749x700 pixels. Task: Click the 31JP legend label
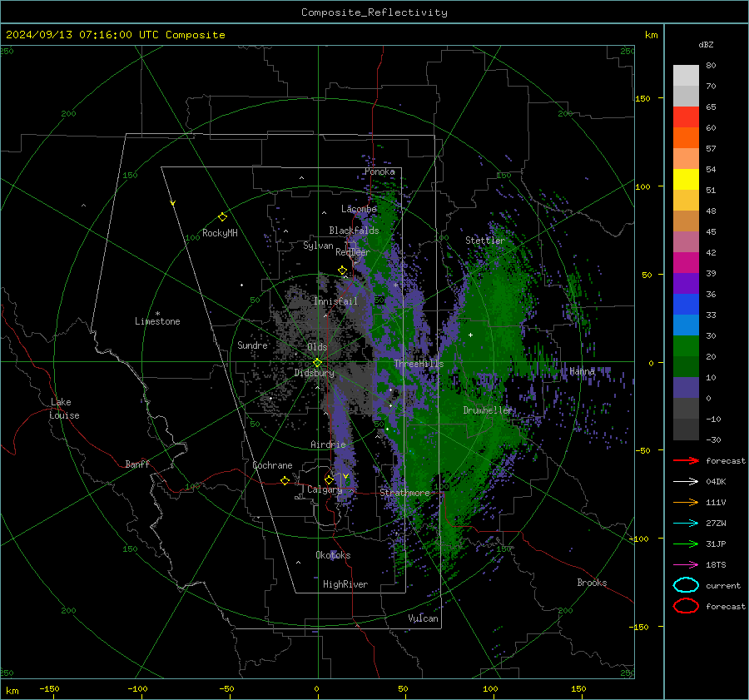pyautogui.click(x=716, y=544)
